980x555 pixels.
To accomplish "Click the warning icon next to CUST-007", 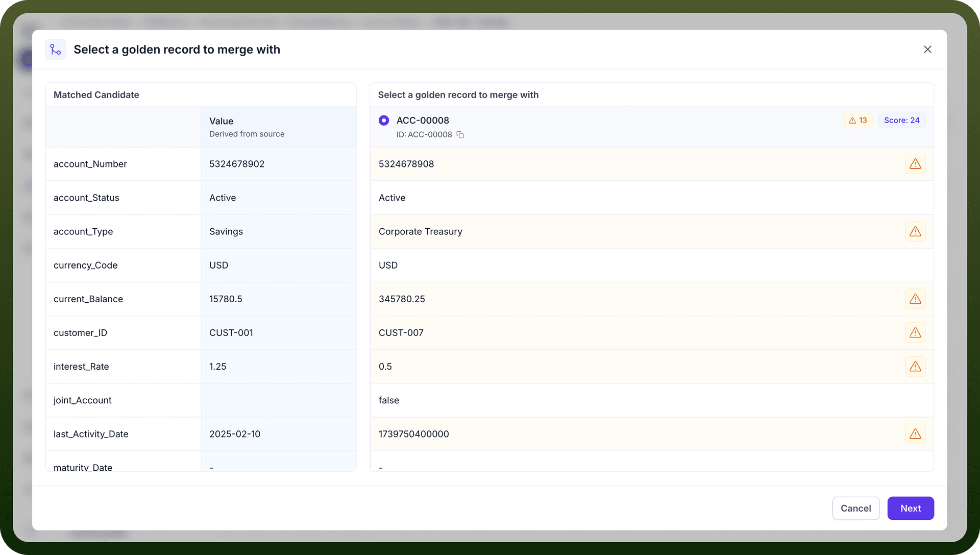I will coord(915,332).
